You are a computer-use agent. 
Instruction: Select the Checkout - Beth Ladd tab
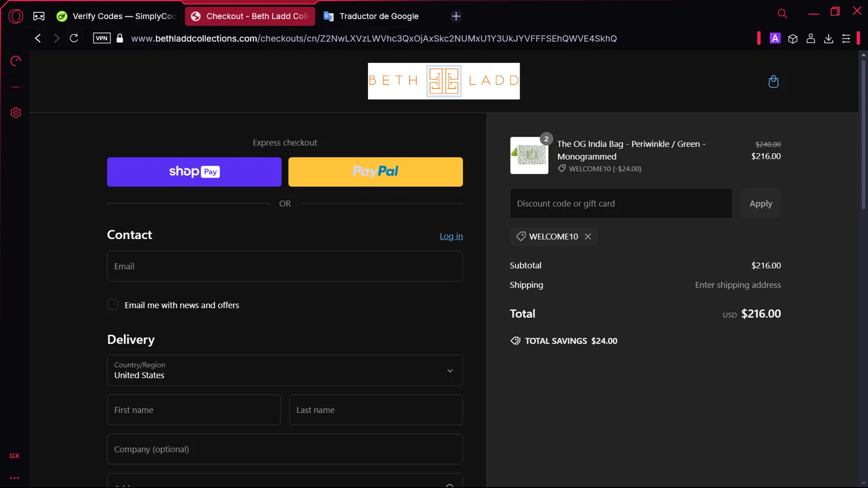tap(250, 16)
